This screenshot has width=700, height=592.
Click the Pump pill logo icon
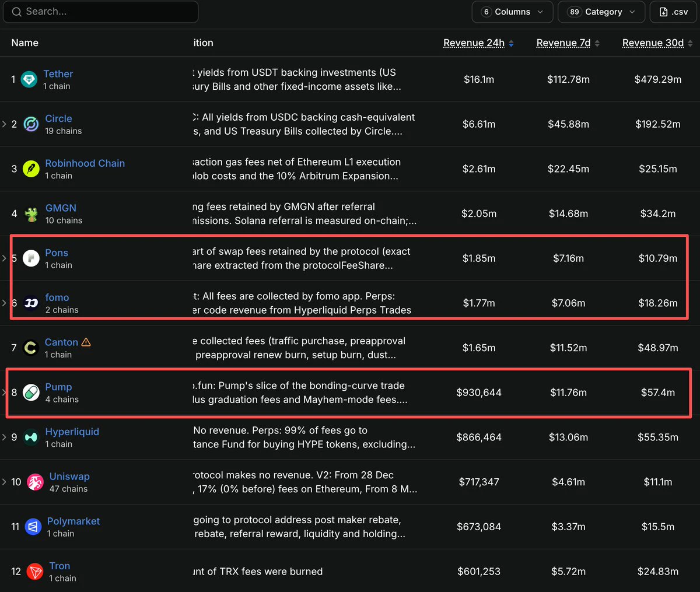pyautogui.click(x=31, y=393)
